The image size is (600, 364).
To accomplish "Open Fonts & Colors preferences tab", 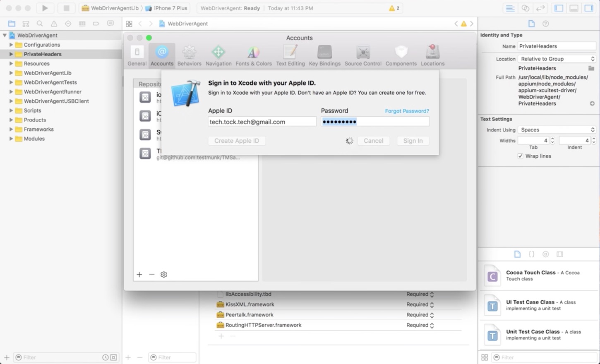I will 254,55.
